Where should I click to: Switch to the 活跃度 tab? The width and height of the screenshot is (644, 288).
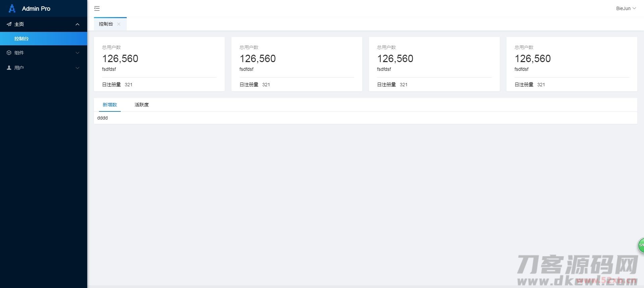coord(142,105)
